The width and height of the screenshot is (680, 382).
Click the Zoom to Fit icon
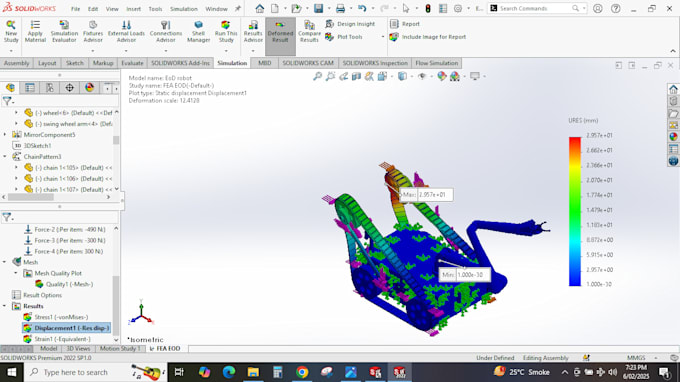pyautogui.click(x=317, y=76)
